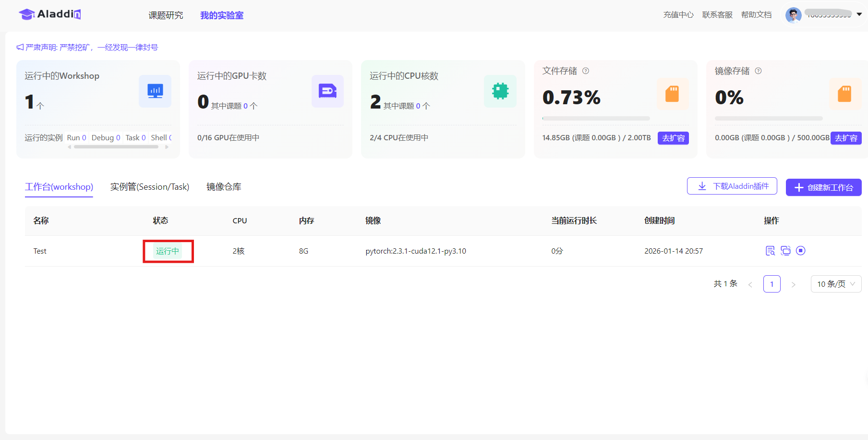Click 创建新工作台 button
This screenshot has width=868, height=440.
(823, 187)
